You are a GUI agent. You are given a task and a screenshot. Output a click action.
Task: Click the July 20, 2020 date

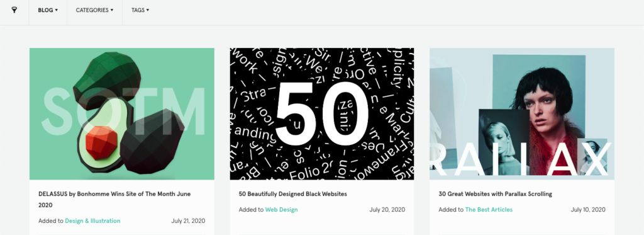pyautogui.click(x=387, y=210)
